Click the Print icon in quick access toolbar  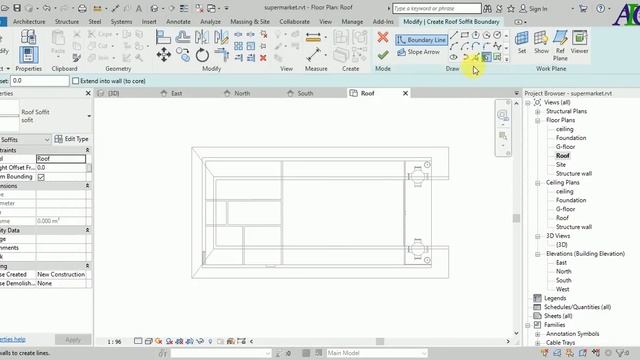(82, 8)
